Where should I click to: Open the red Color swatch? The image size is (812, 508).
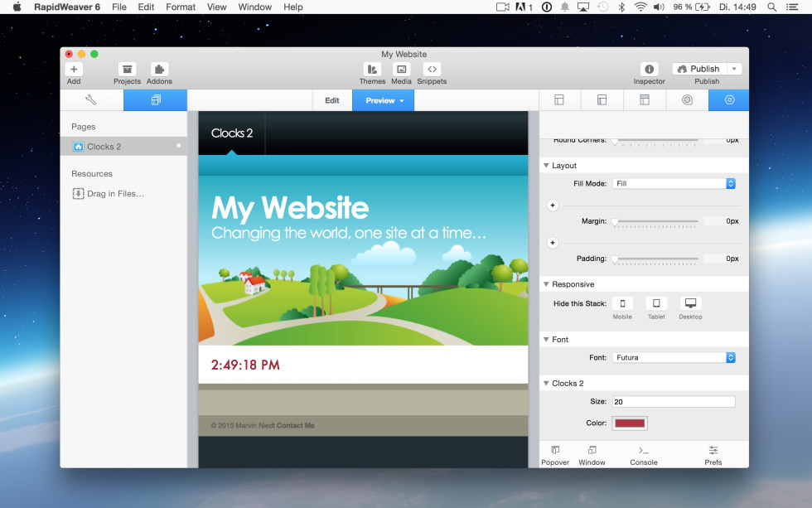(630, 423)
